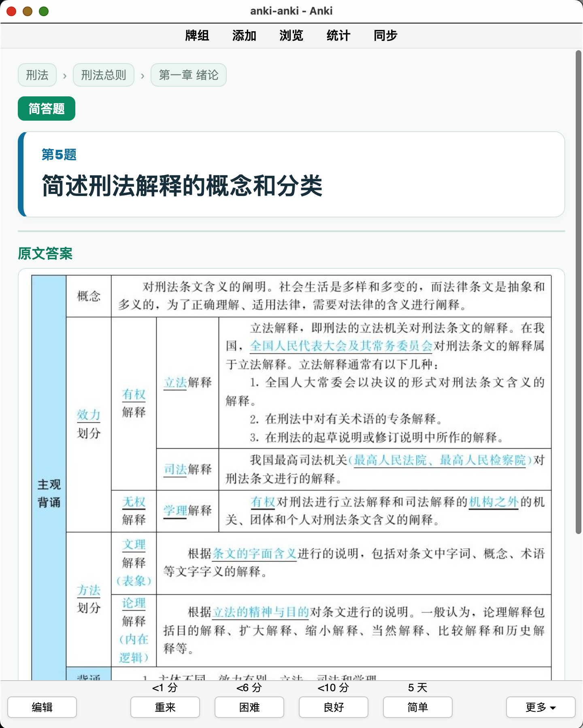Click the vertical scrollbar of the card

pyautogui.click(x=579, y=292)
